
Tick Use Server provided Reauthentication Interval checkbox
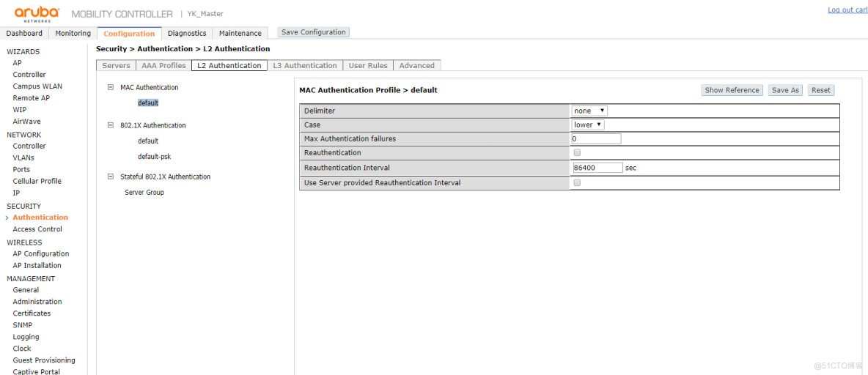[x=578, y=182]
